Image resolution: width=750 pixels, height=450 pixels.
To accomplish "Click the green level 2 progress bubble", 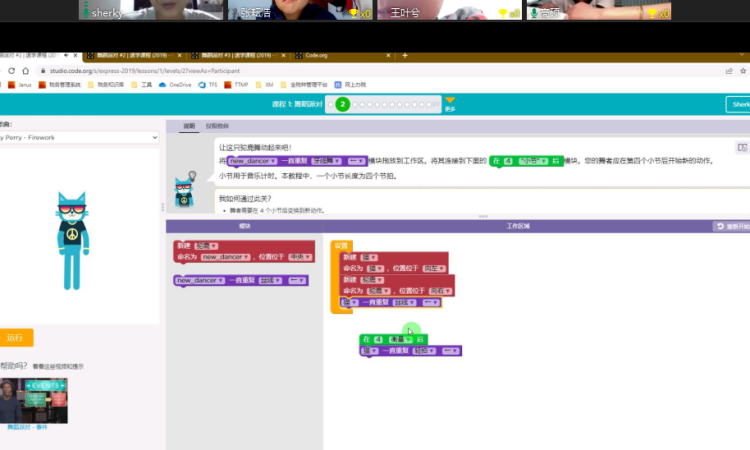I will 342,104.
